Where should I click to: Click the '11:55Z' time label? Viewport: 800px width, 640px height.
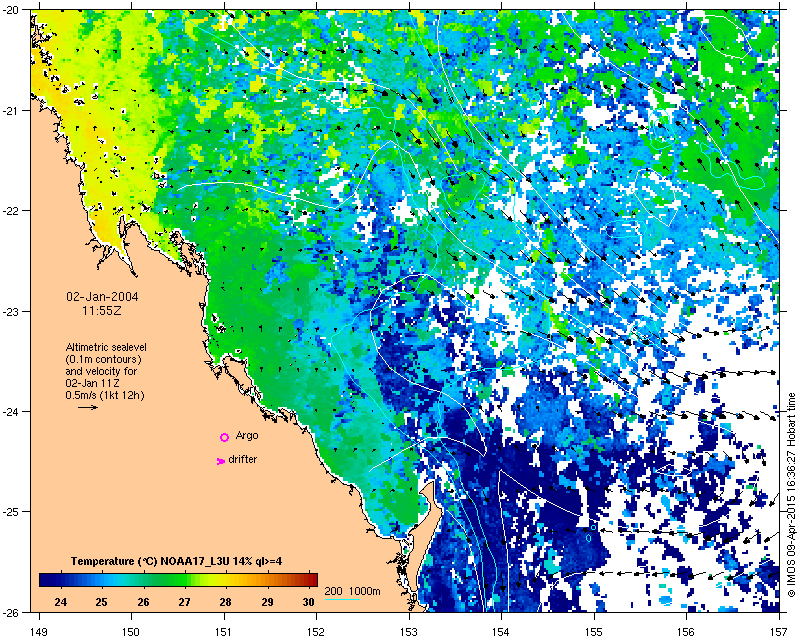pyautogui.click(x=102, y=310)
